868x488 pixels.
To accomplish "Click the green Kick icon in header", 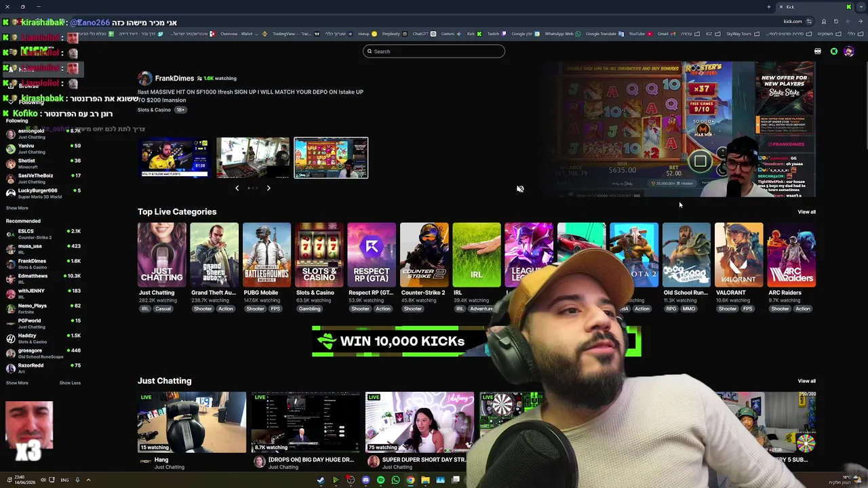I will pyautogui.click(x=834, y=52).
